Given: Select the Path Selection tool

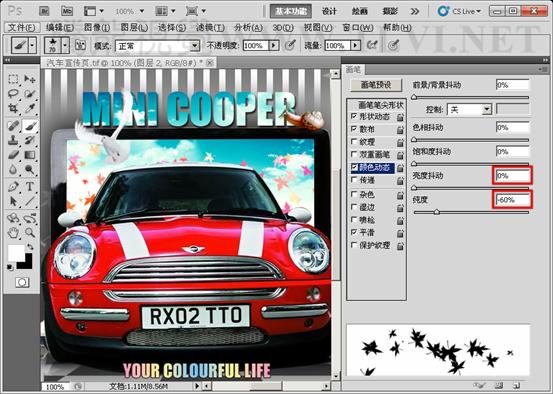Looking at the screenshot, I should coord(13,201).
